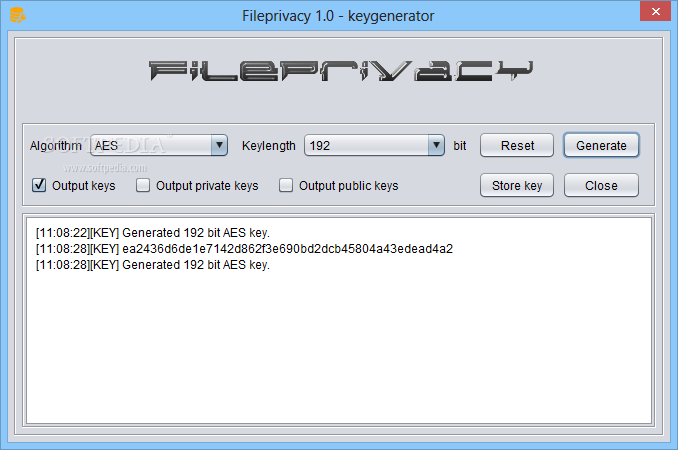Click the bit unit label
This screenshot has height=450, width=678.
pos(460,146)
